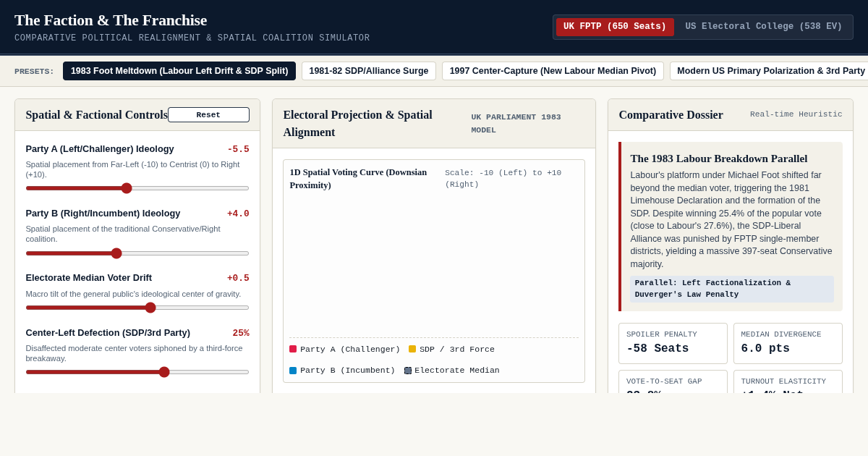Image resolution: width=868 pixels, height=456 pixels.
Task: Load the 1981-82 SDP/Alliance Surge preset
Action: 369,71
